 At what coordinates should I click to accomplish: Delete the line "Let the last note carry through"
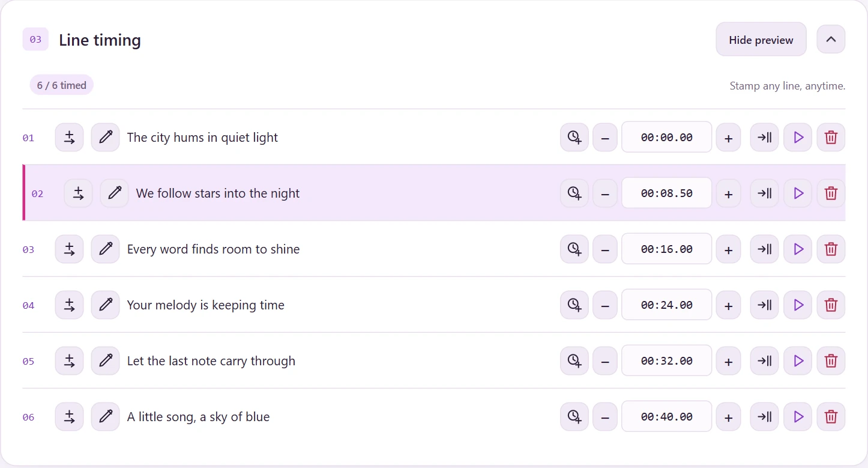831,361
